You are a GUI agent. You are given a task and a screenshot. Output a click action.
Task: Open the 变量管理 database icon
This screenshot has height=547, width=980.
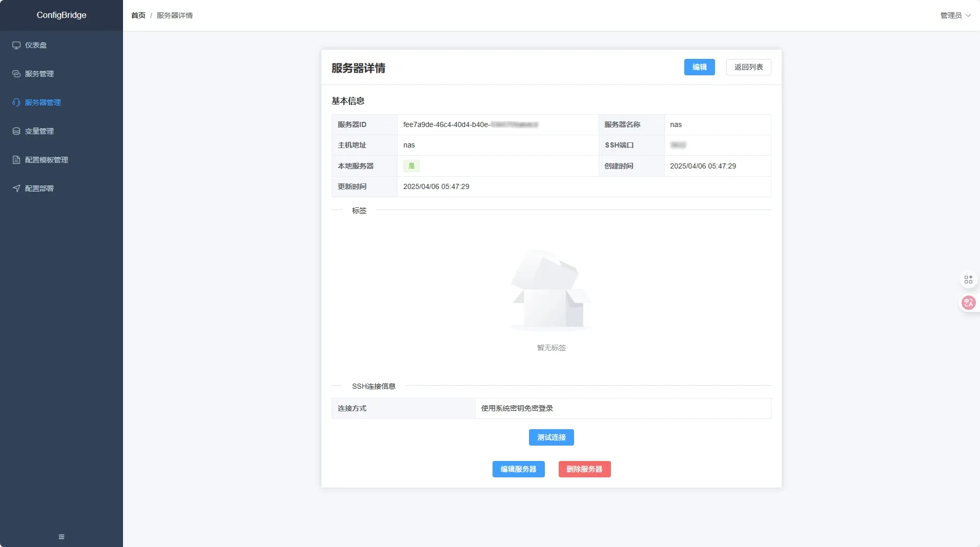click(16, 131)
